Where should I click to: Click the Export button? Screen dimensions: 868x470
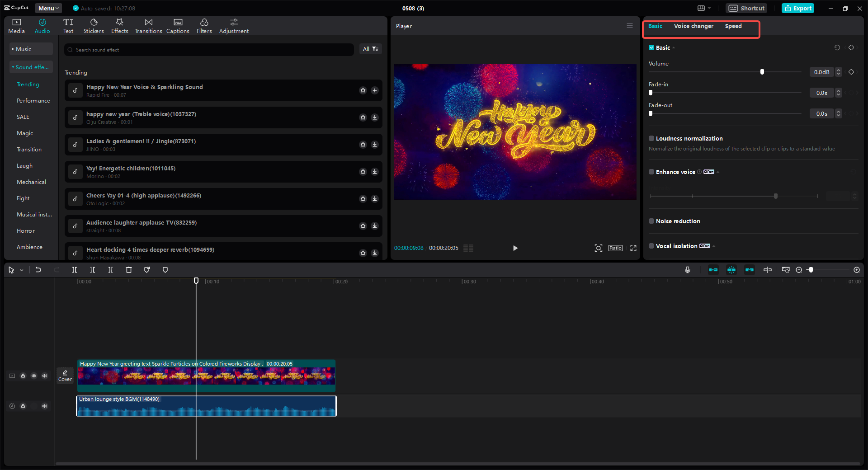(x=797, y=8)
